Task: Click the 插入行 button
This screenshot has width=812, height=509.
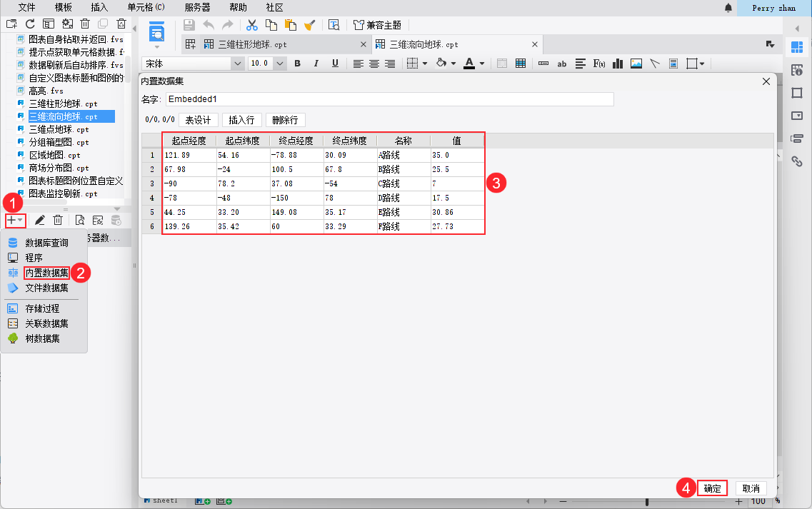Action: (x=242, y=120)
